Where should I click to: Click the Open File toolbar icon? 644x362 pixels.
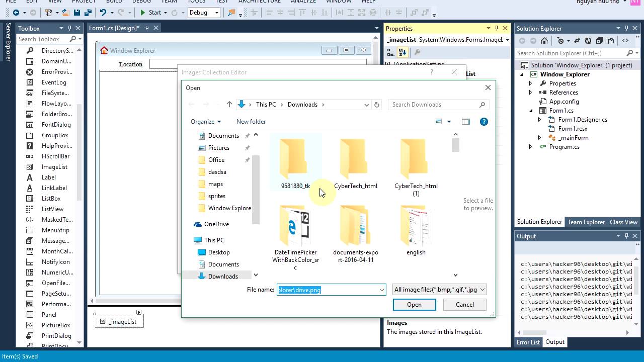point(65,13)
